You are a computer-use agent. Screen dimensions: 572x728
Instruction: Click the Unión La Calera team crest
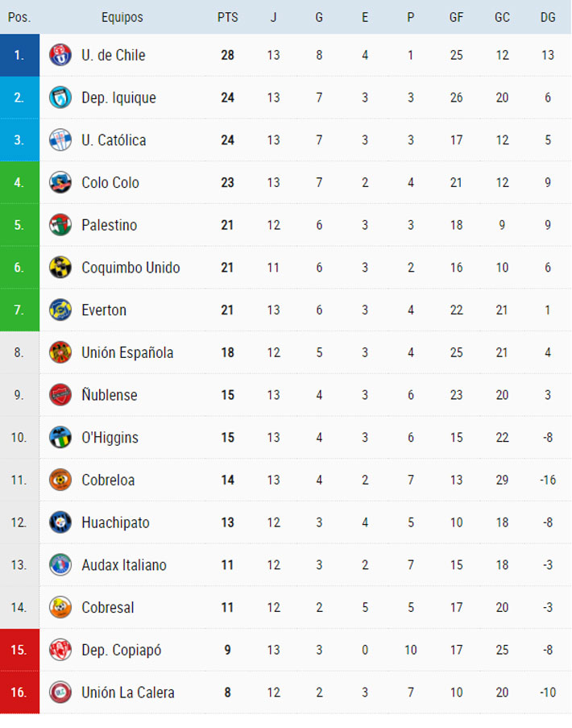point(60,692)
